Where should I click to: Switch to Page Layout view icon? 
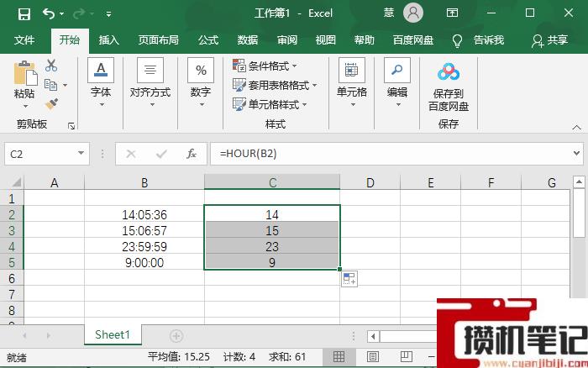click(x=372, y=356)
